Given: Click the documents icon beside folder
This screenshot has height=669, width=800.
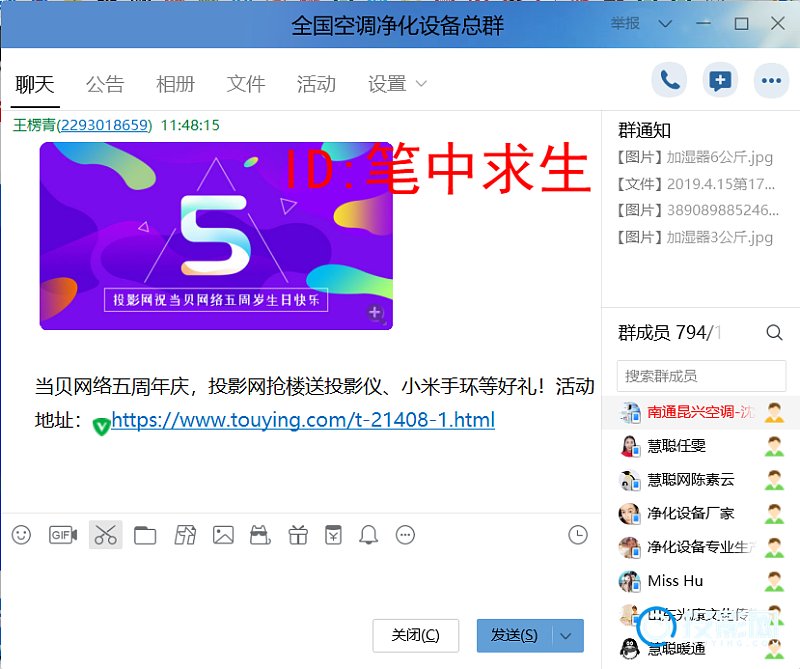Looking at the screenshot, I should (185, 535).
